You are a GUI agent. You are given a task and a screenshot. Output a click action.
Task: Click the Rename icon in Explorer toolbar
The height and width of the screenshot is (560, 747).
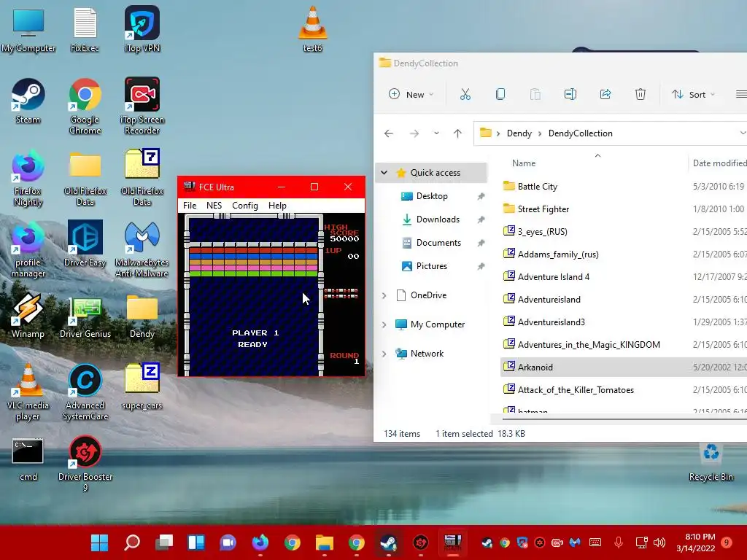570,94
